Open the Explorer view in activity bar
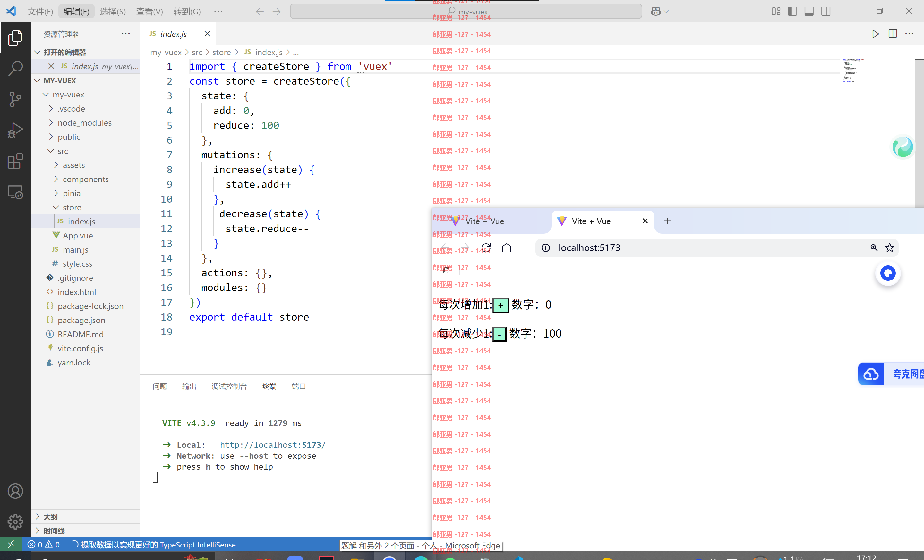This screenshot has height=560, width=924. [15, 38]
